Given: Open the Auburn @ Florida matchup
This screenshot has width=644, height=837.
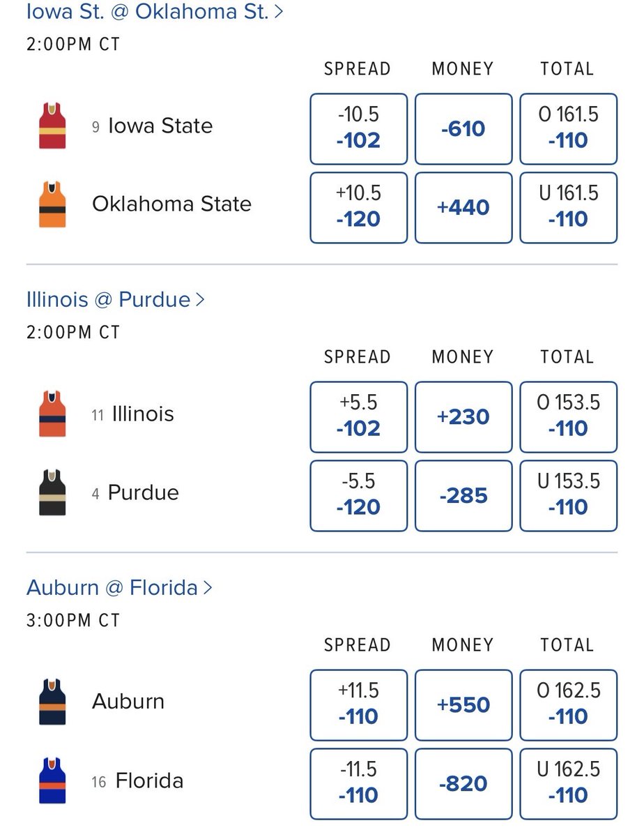Looking at the screenshot, I should point(119,588).
